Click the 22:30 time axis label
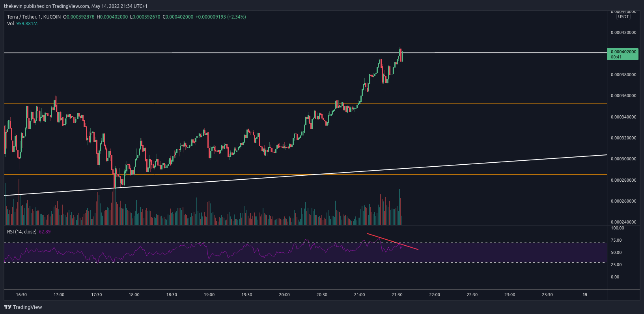The image size is (644, 314). pyautogui.click(x=472, y=295)
